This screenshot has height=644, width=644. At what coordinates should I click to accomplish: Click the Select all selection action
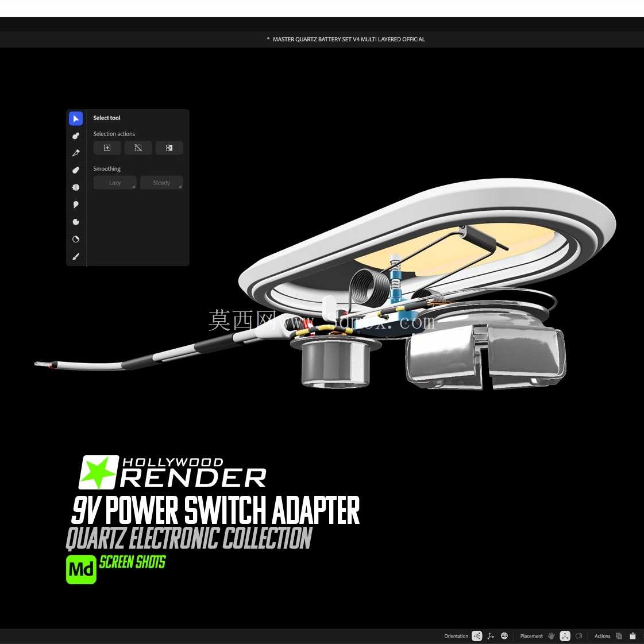tap(107, 148)
